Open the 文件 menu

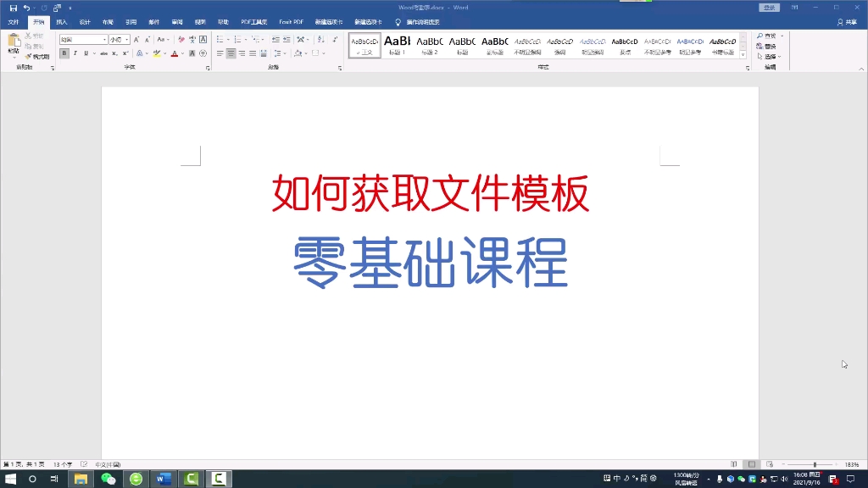[x=13, y=22]
